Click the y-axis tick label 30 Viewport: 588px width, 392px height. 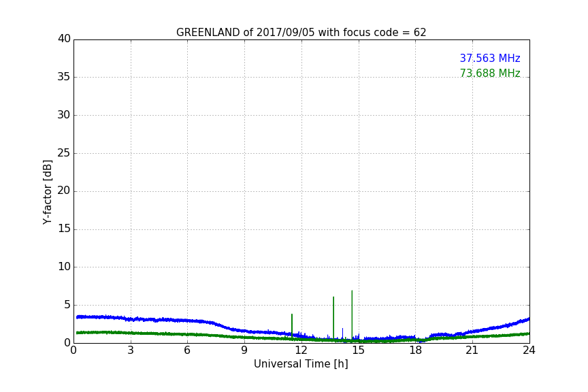pos(64,115)
